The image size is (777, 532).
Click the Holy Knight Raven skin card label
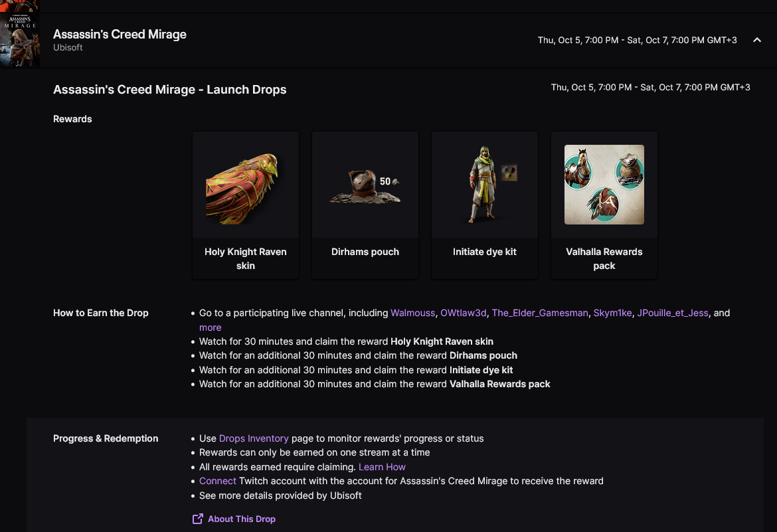point(246,258)
